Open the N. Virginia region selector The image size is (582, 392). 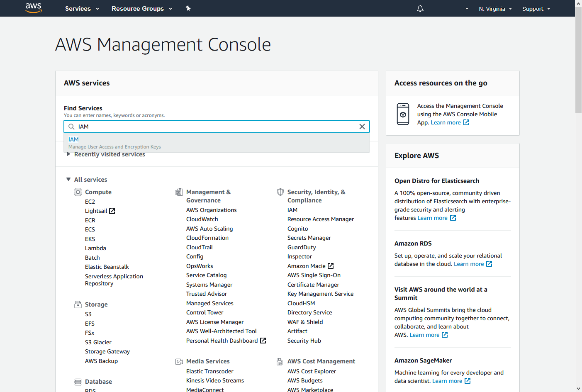click(495, 9)
